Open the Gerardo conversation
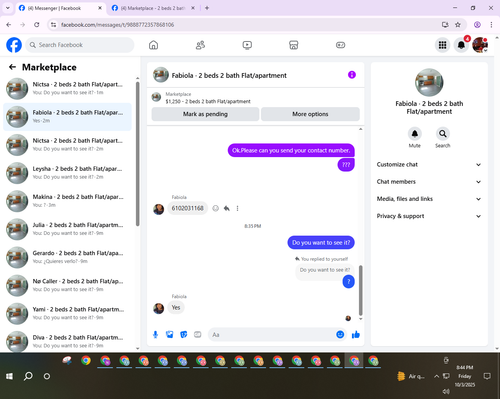Image resolution: width=500 pixels, height=399 pixels. tap(67, 257)
